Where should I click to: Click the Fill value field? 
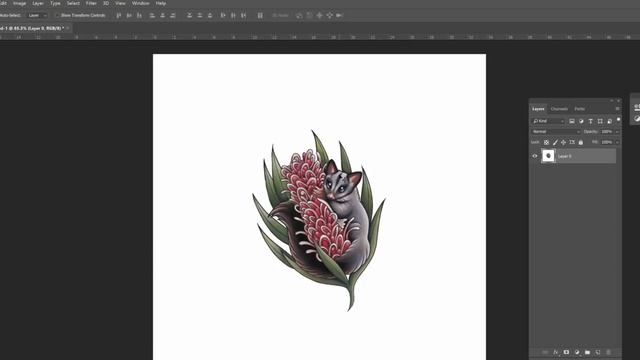[x=607, y=142]
